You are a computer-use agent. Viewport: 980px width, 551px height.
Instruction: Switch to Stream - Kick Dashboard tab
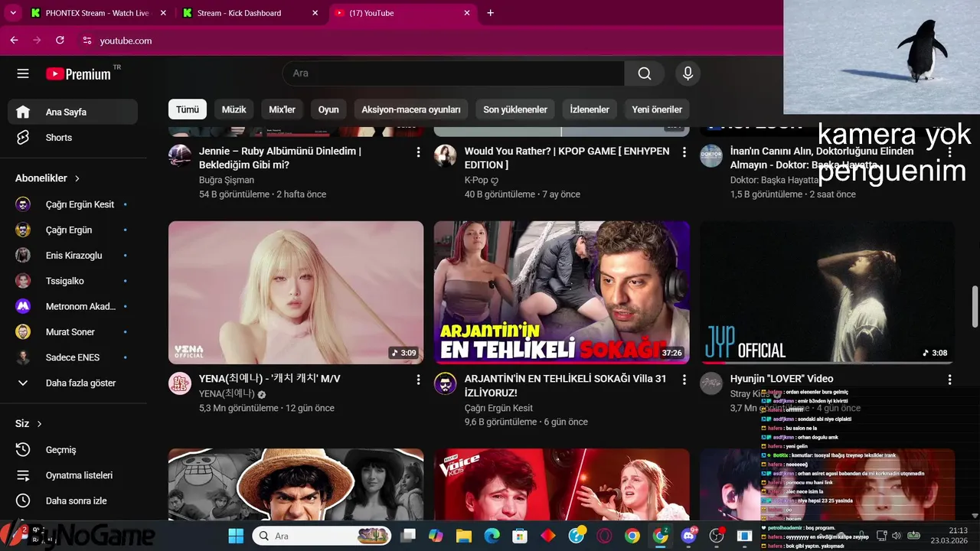pos(239,13)
